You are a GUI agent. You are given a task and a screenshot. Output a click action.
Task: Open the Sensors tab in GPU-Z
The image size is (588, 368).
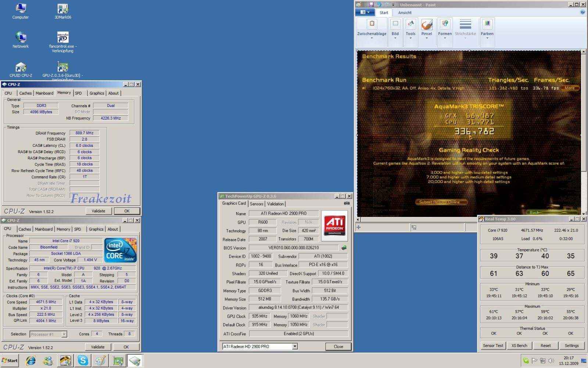(257, 204)
